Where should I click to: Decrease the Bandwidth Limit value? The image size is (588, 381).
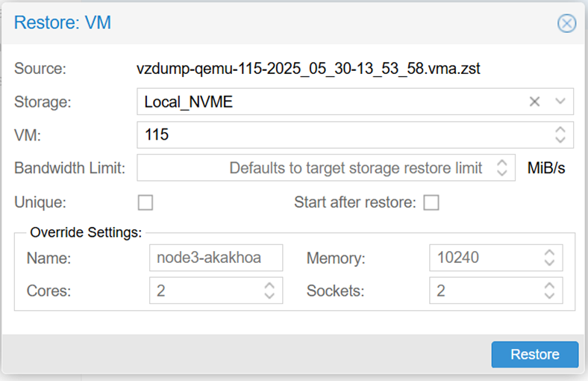click(x=502, y=173)
